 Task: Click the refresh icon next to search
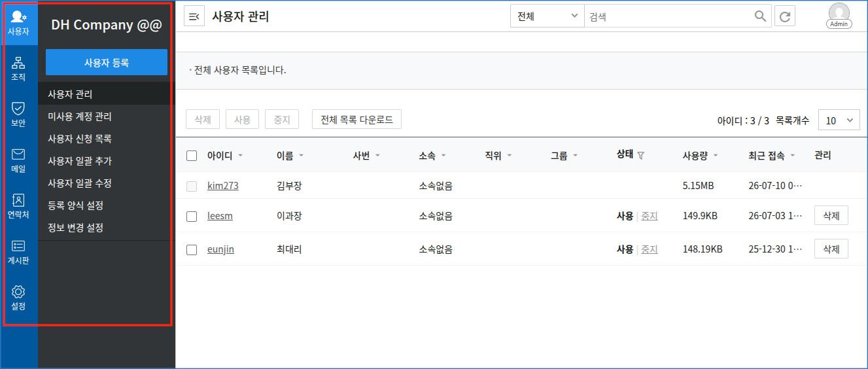(785, 16)
